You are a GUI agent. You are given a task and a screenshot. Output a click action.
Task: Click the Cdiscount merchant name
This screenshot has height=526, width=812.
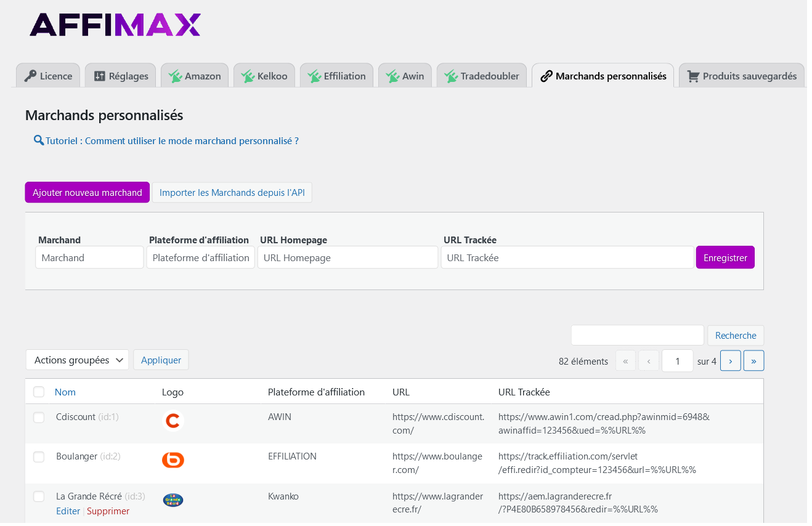[x=76, y=417]
